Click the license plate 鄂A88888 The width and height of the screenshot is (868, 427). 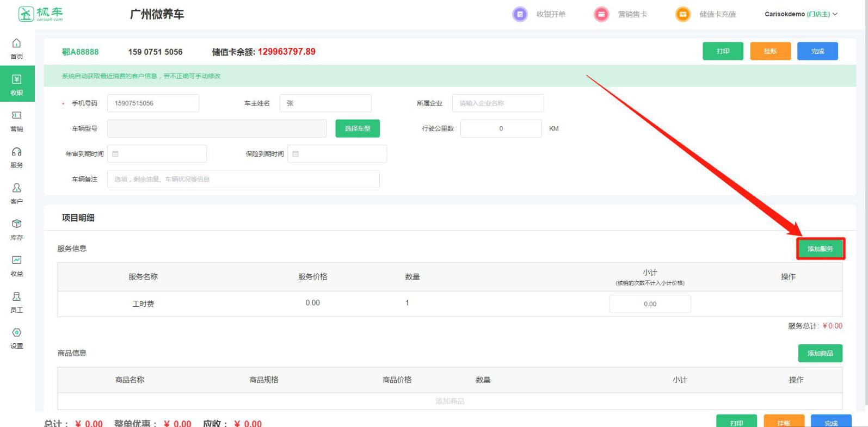tap(80, 52)
